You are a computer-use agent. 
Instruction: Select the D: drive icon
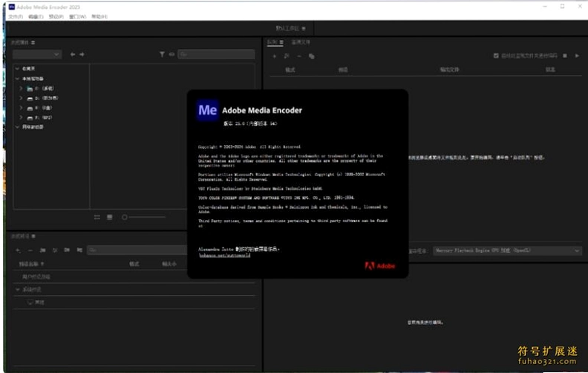(30, 99)
